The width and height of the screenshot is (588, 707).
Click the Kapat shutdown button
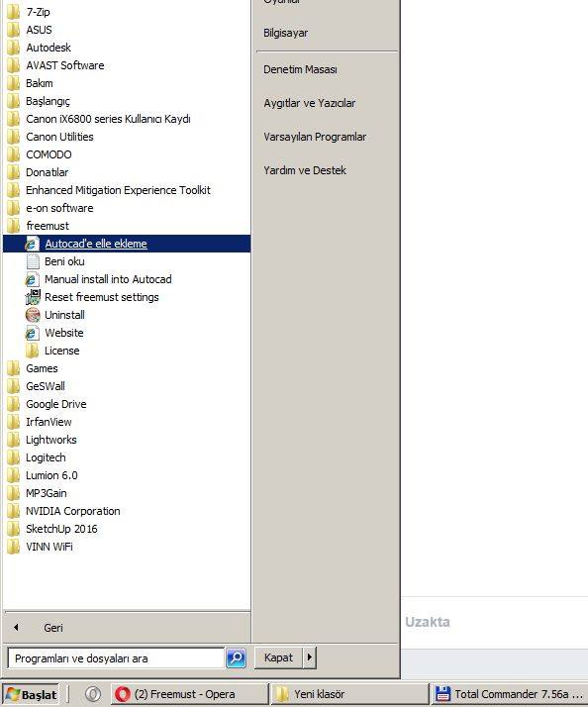[x=279, y=657]
